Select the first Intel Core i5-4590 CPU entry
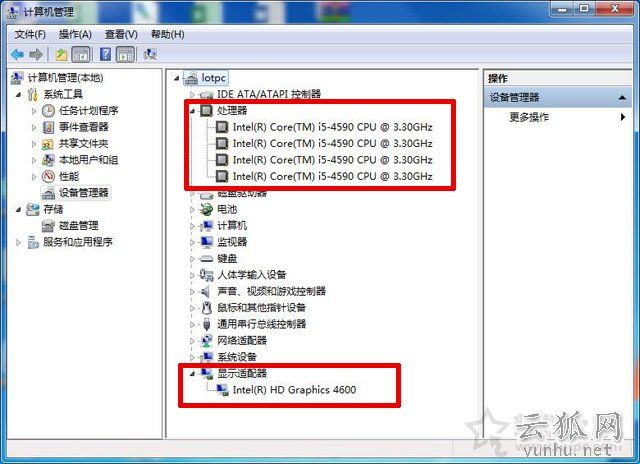 click(333, 127)
